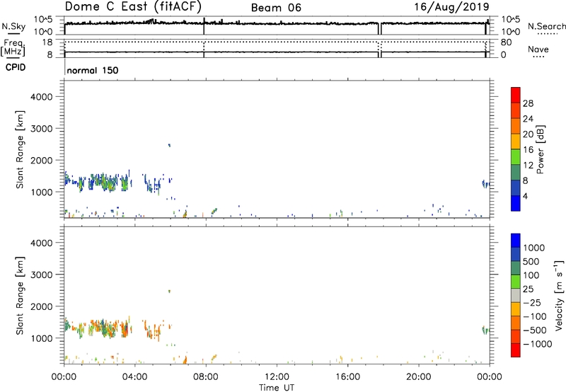566x392 pixels.
Task: Click the 'Dome C East (fitACF)' title
Action: click(x=133, y=7)
